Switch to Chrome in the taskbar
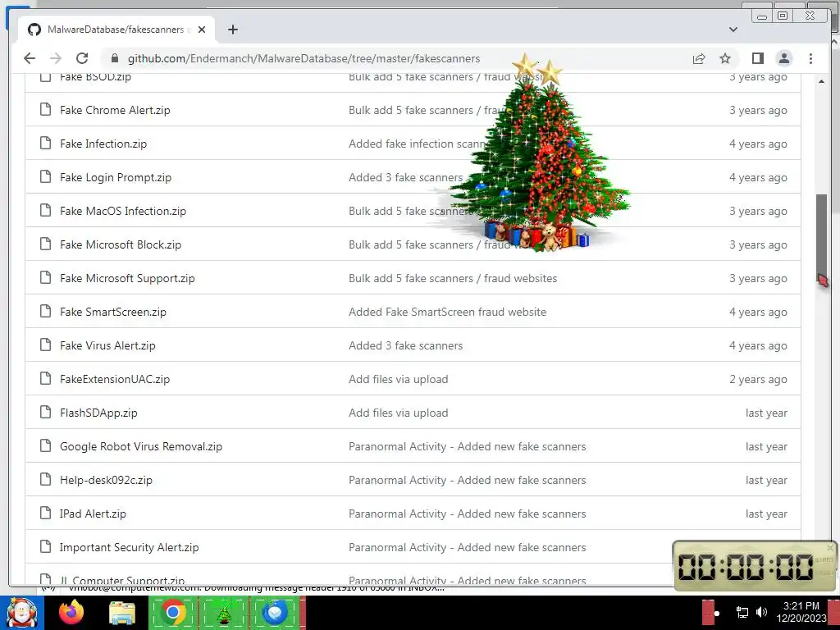 (173, 612)
